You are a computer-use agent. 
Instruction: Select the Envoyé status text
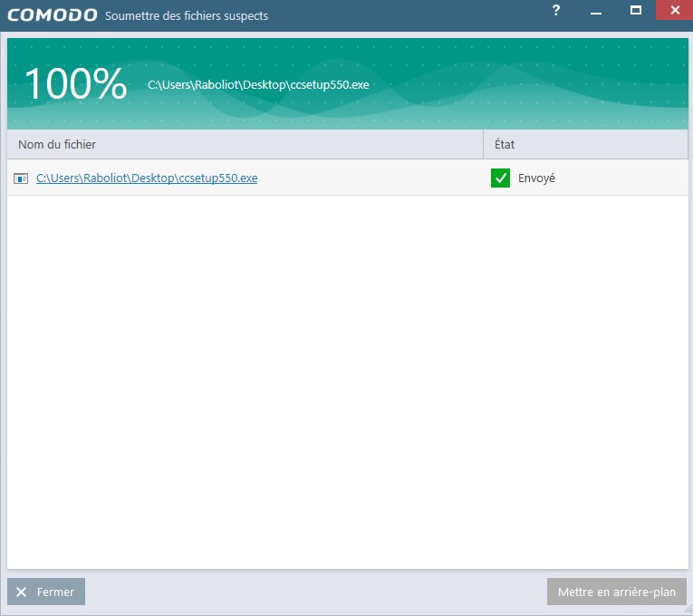[536, 178]
